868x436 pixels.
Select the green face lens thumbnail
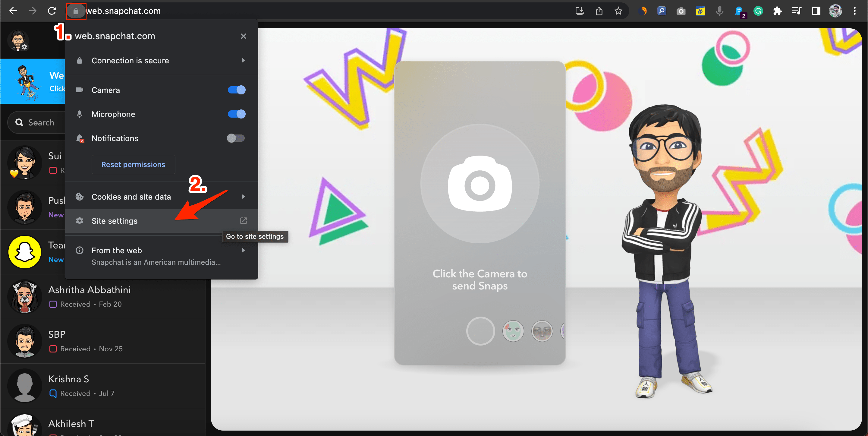click(x=513, y=331)
